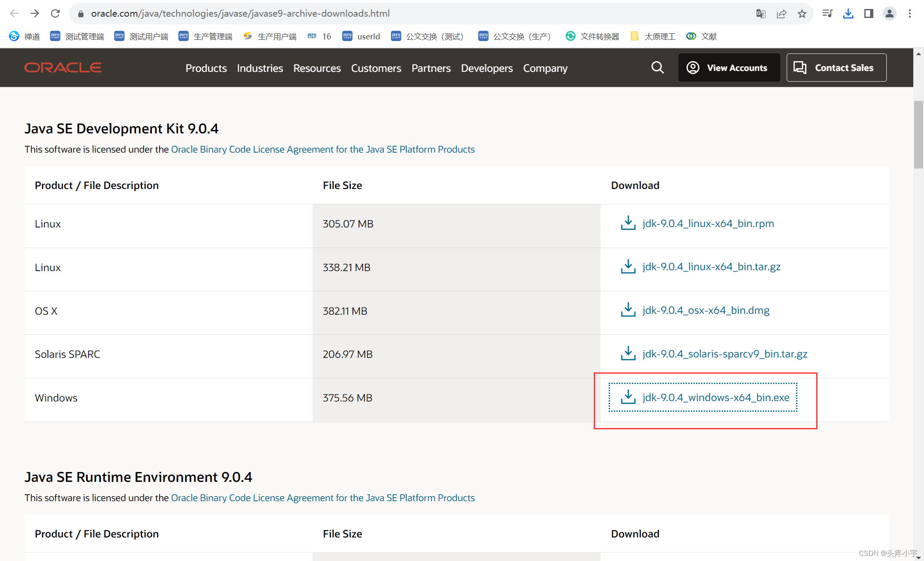Open the Chrome profile avatar icon

[x=889, y=14]
